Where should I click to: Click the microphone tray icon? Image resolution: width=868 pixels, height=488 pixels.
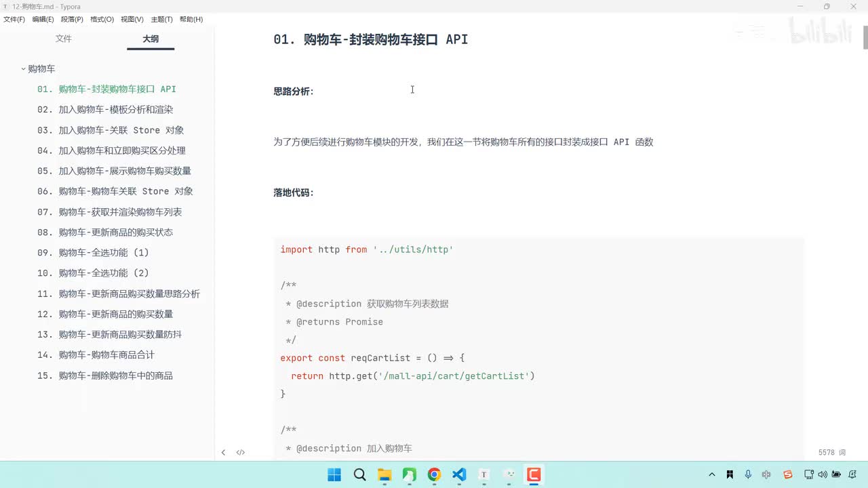click(x=748, y=474)
